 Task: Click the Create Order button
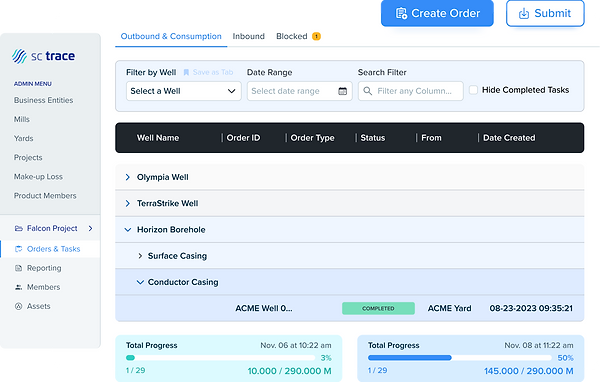click(437, 13)
